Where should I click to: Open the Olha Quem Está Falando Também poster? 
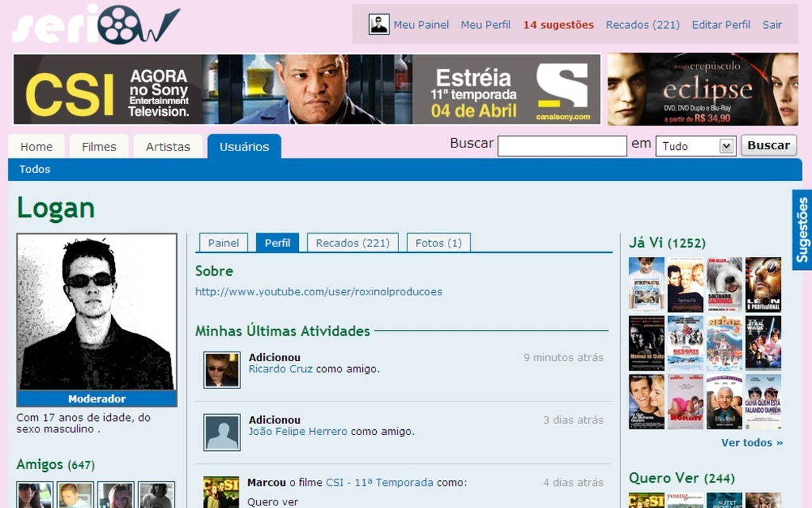[763, 402]
